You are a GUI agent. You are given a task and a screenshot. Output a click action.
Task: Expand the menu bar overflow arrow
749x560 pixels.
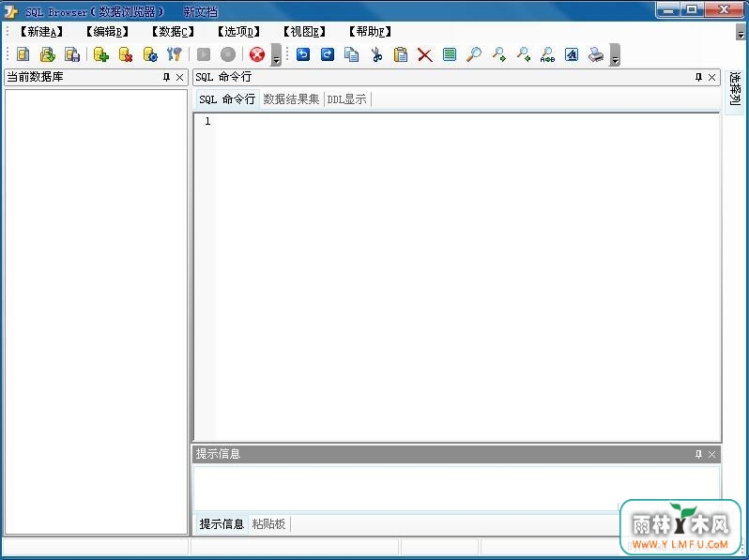click(741, 32)
